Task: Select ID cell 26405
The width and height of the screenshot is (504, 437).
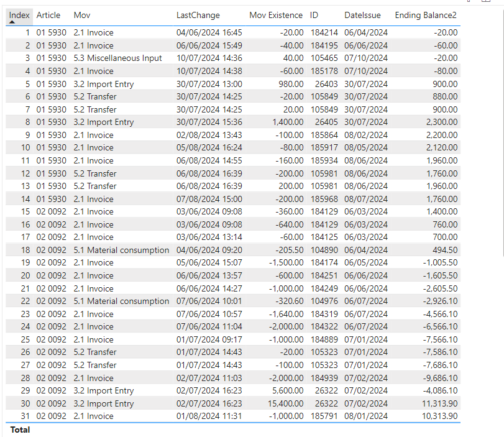Action: tap(326, 122)
